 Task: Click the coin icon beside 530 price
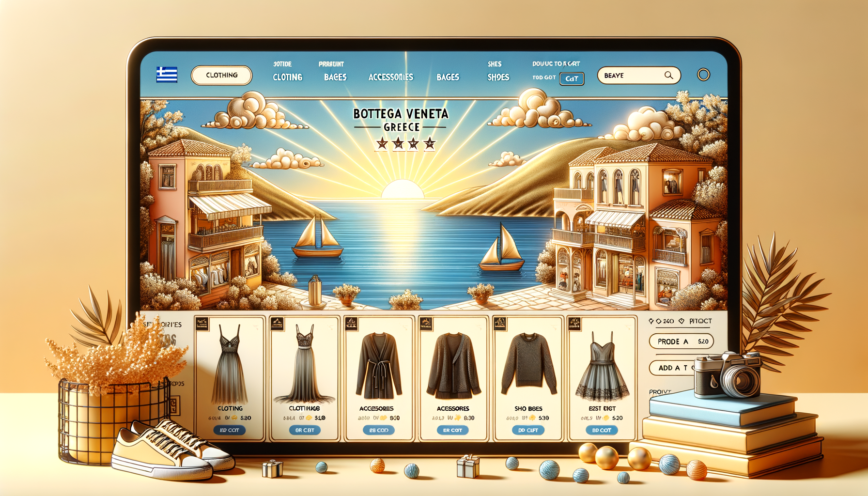click(533, 418)
